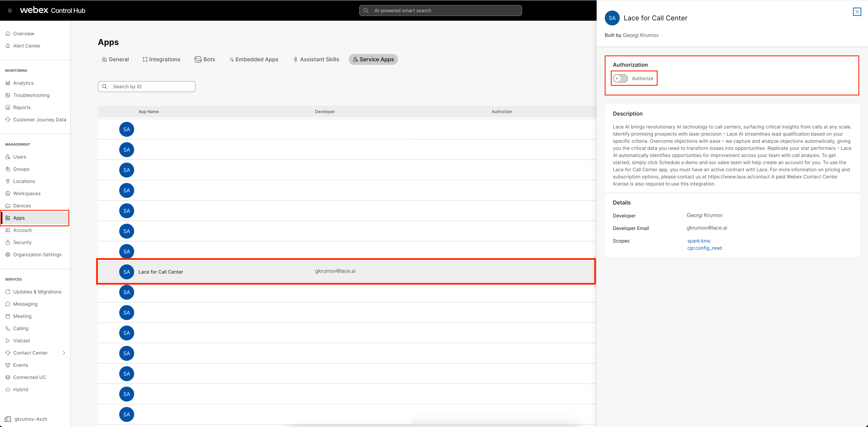Screen dimensions: 868x427
Task: Click the Overview home icon
Action: 8,34
